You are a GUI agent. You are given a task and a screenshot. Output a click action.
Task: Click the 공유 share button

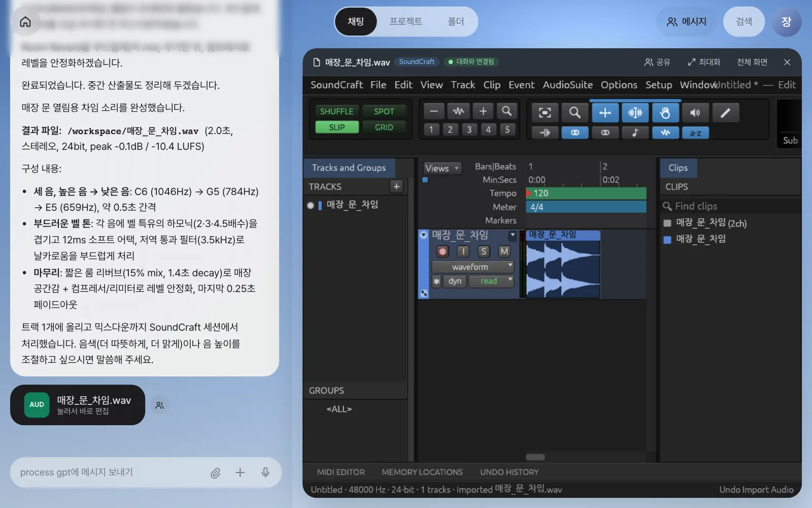pyautogui.click(x=657, y=62)
